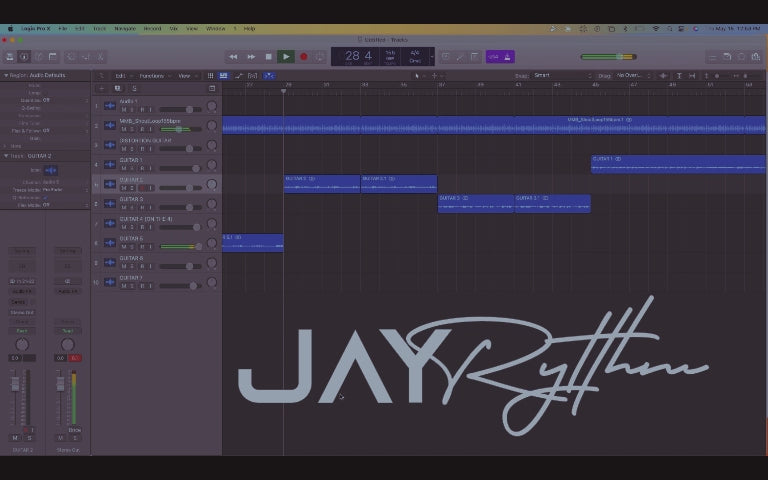Click the purple count-in button
This screenshot has width=768, height=480.
click(493, 57)
